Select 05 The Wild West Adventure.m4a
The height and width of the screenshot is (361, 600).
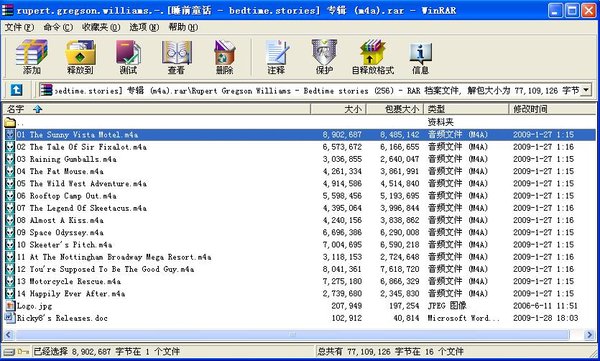(300, 183)
